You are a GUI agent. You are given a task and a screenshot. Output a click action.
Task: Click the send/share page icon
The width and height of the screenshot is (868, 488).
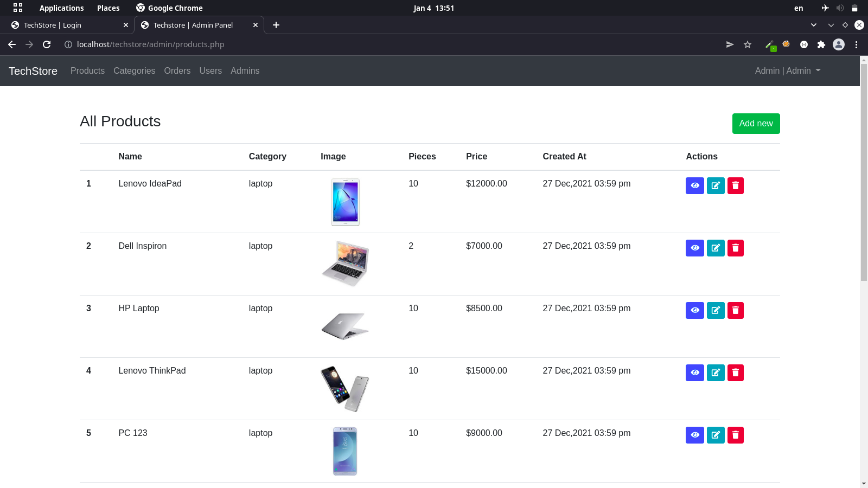tap(730, 44)
